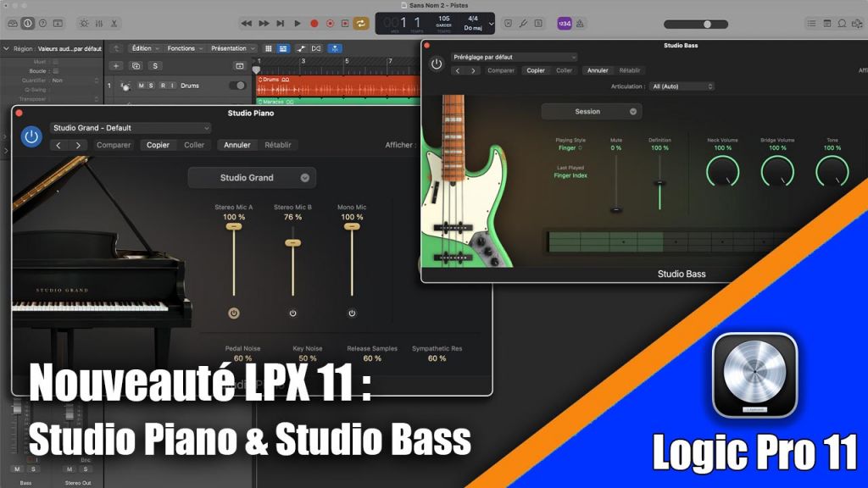868x488 pixels.
Task: Add a new track with plus button
Action: pos(116,66)
